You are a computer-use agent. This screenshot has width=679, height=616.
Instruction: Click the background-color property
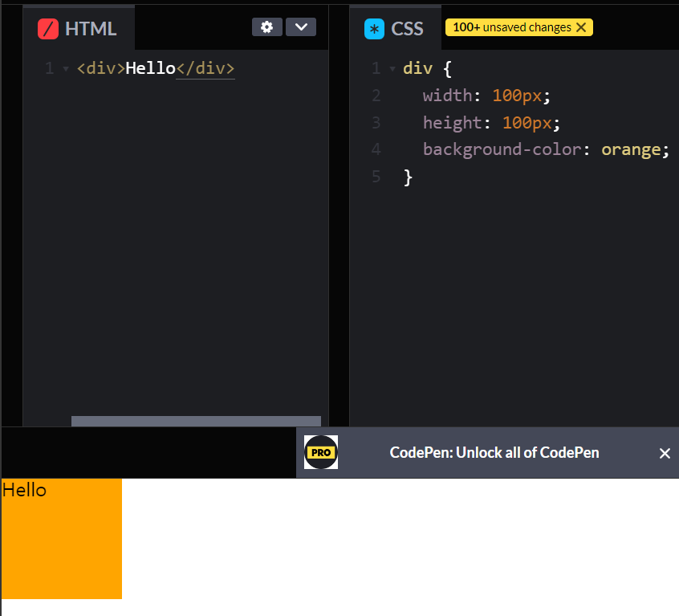click(502, 149)
